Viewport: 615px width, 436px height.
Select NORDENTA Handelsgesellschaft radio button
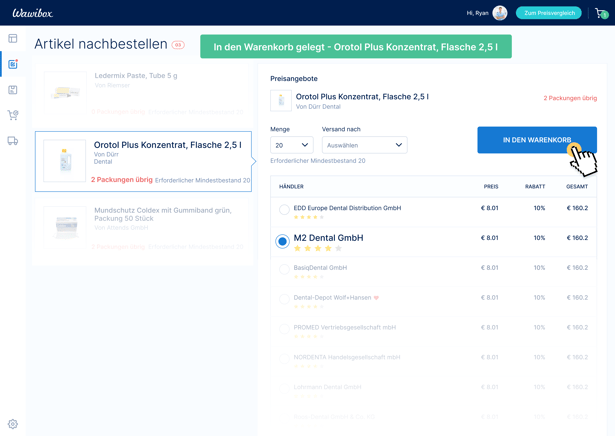(284, 359)
